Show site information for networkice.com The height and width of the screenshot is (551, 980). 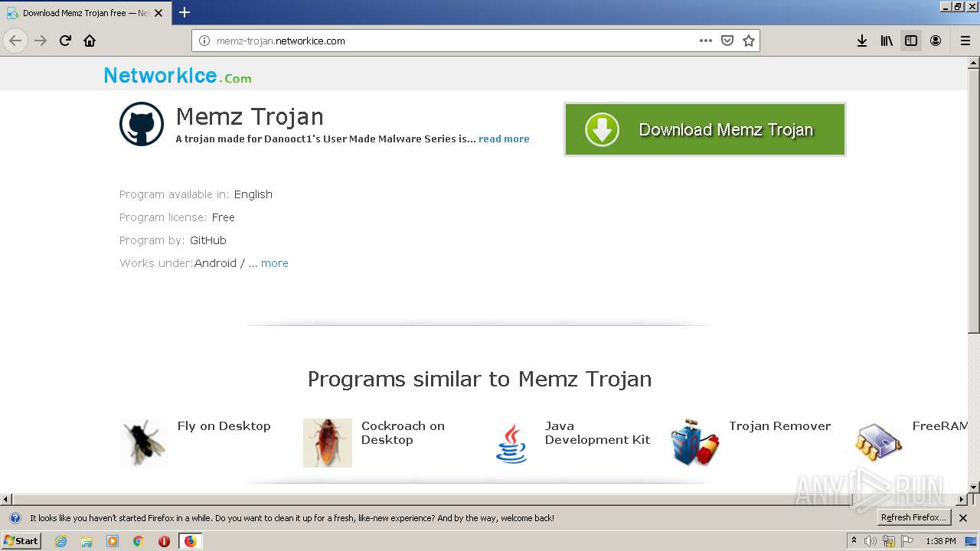(x=204, y=41)
